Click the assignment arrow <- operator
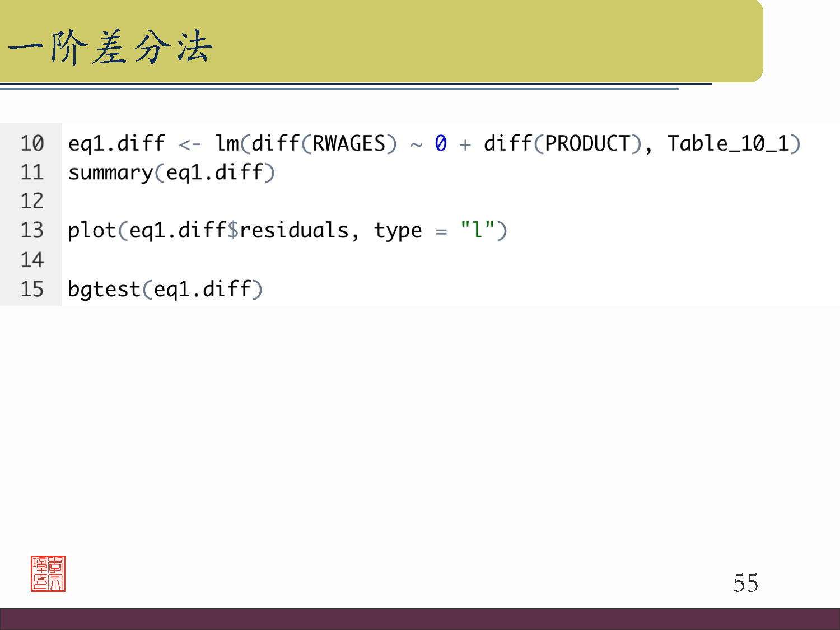 coord(190,144)
